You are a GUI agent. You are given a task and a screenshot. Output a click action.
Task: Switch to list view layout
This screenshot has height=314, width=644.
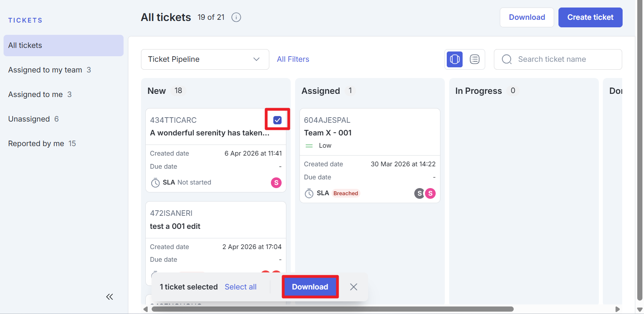[x=474, y=59]
